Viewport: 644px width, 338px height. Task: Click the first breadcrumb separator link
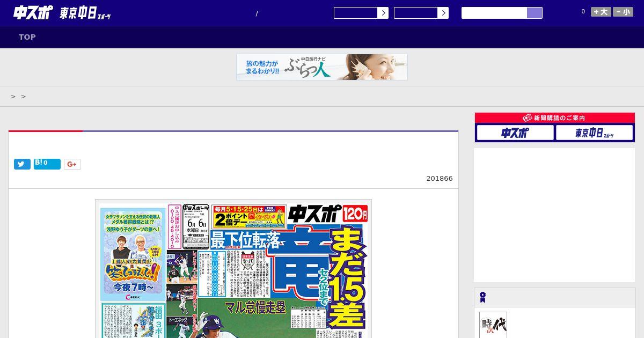(x=13, y=97)
